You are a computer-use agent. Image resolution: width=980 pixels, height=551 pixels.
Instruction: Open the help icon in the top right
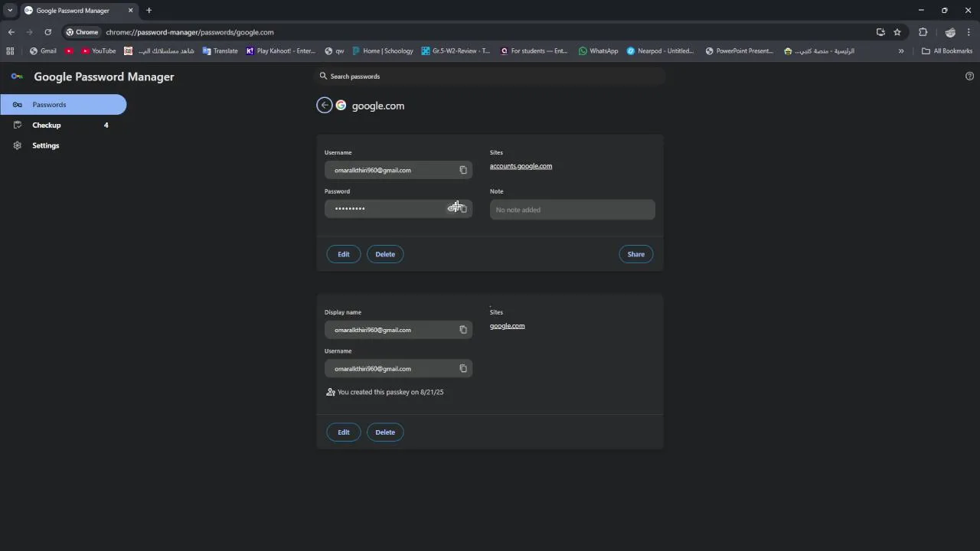point(969,77)
